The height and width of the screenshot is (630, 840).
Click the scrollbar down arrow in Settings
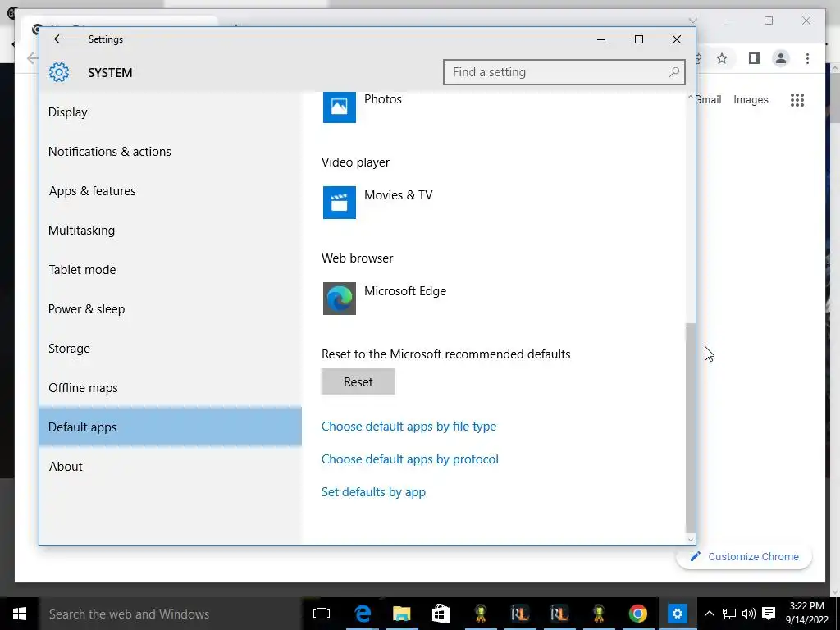690,540
